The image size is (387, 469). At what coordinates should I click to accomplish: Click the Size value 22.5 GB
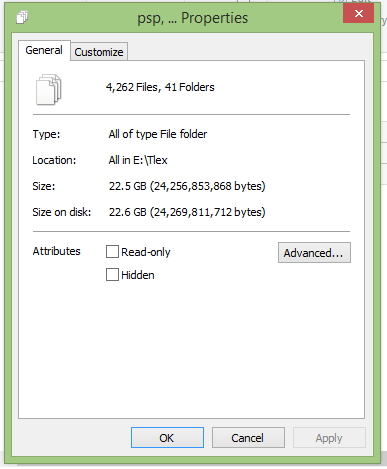pos(187,186)
